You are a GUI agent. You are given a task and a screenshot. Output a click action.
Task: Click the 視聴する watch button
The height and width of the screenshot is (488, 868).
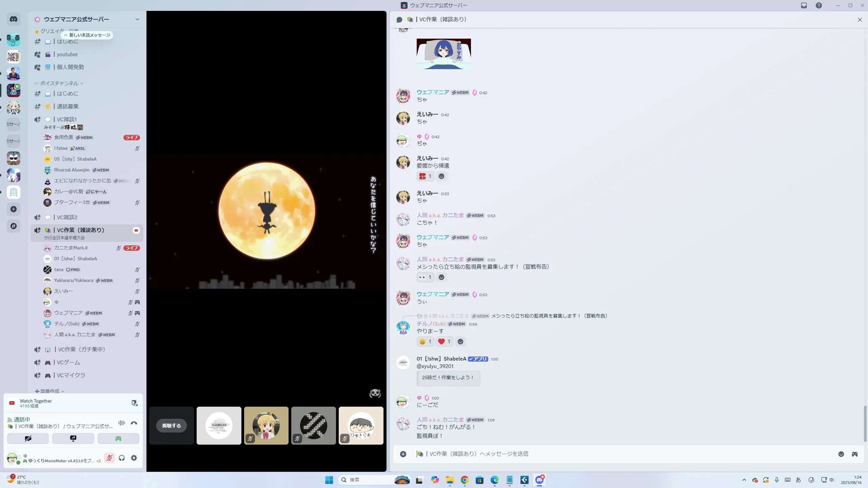171,426
